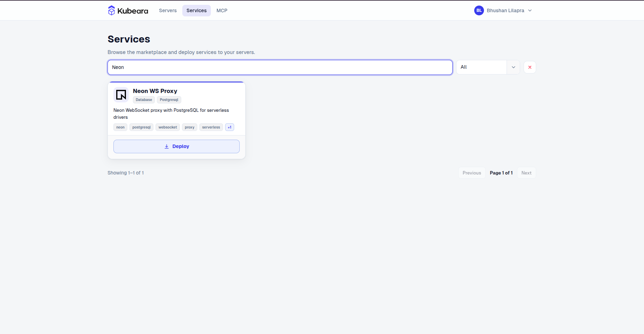Select the Services tab
This screenshot has height=334, width=644.
pyautogui.click(x=197, y=10)
